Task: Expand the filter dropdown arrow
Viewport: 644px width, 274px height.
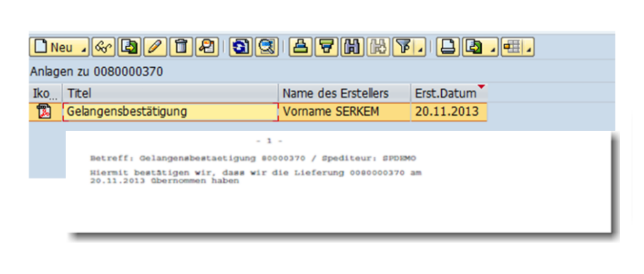Action: pos(419,48)
